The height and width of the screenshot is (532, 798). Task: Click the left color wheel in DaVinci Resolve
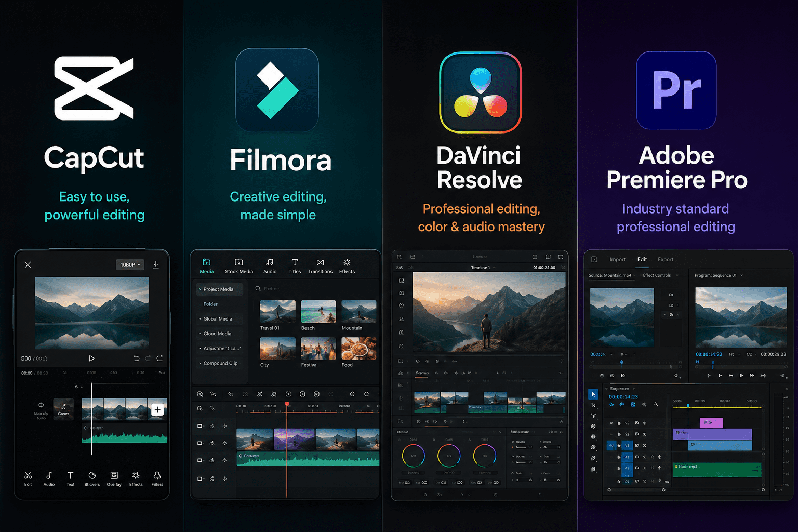[x=414, y=456]
